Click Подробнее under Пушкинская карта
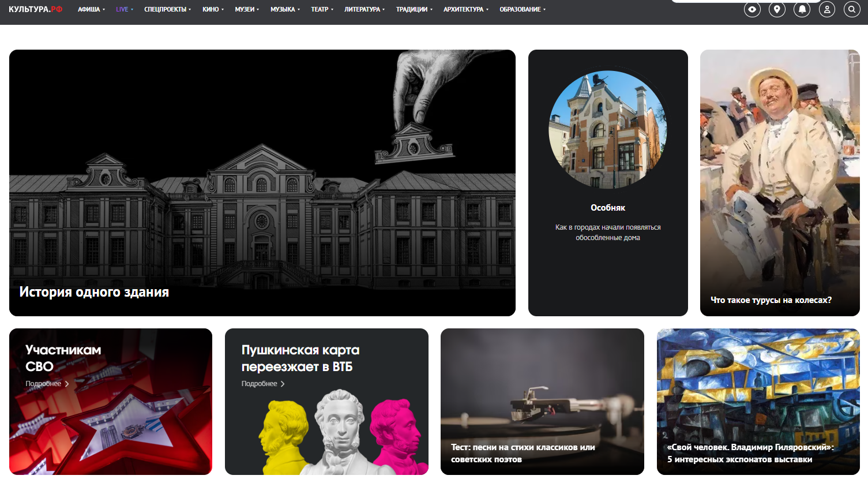This screenshot has height=479, width=868. [263, 384]
